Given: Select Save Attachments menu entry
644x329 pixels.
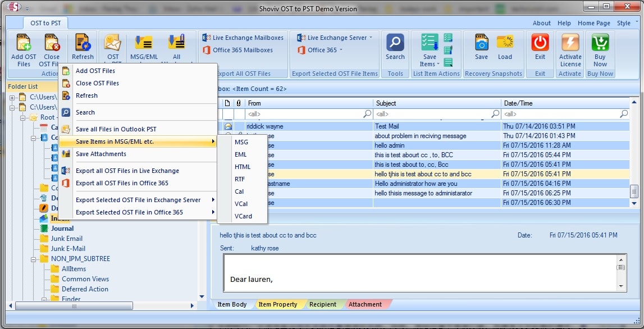Looking at the screenshot, I should [138, 154].
